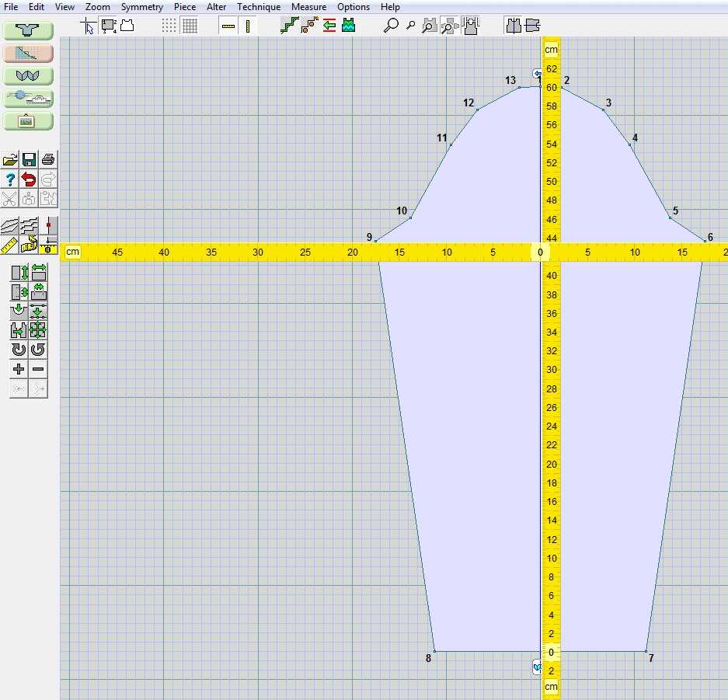This screenshot has width=728, height=700.
Task: Click the cm unit label on horizontal ruler
Action: (x=73, y=252)
